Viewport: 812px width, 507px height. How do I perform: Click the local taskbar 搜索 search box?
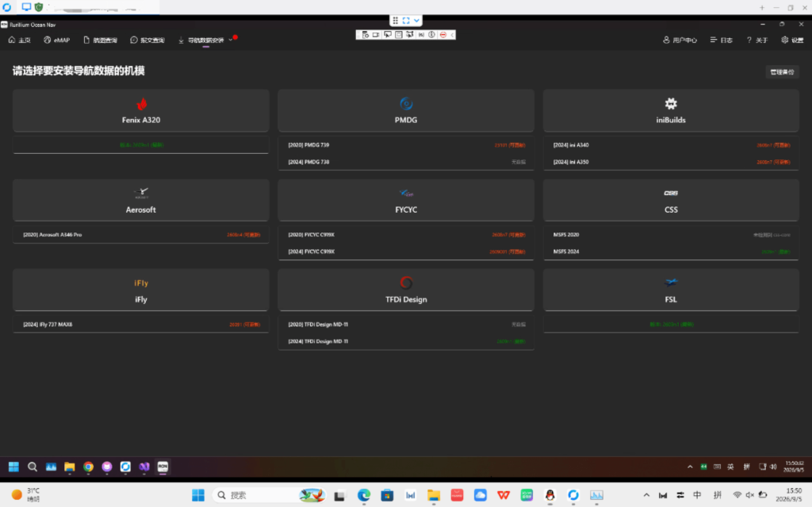270,495
